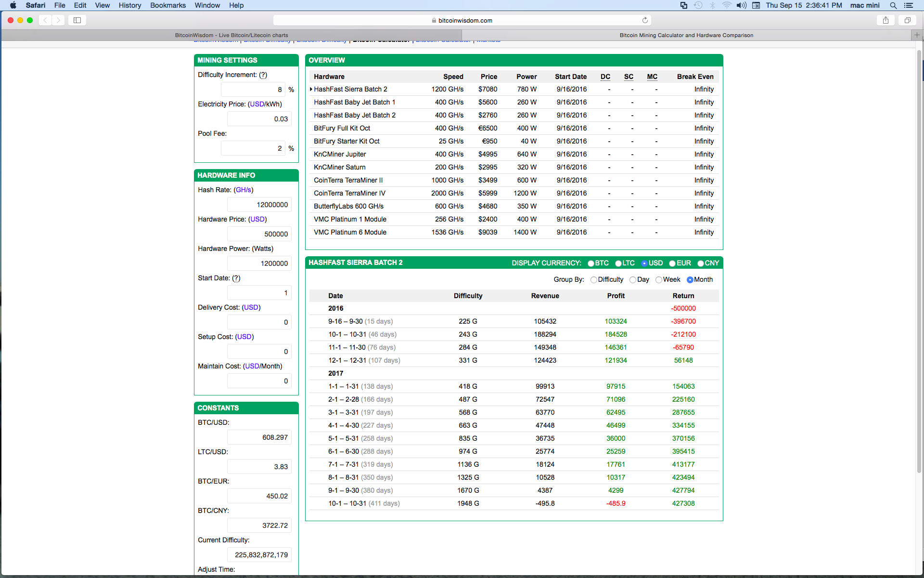This screenshot has width=924, height=578.
Task: Select CoinTerra TerraMiner IV hardware row
Action: 514,193
